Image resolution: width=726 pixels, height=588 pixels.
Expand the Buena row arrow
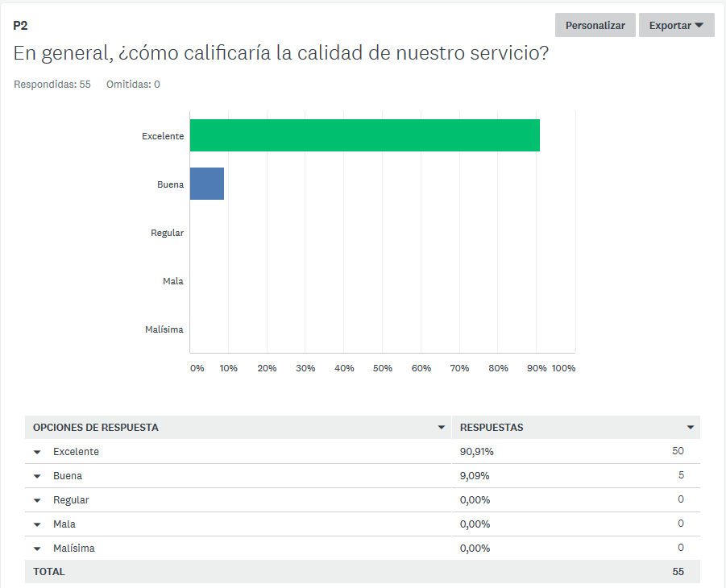point(37,476)
